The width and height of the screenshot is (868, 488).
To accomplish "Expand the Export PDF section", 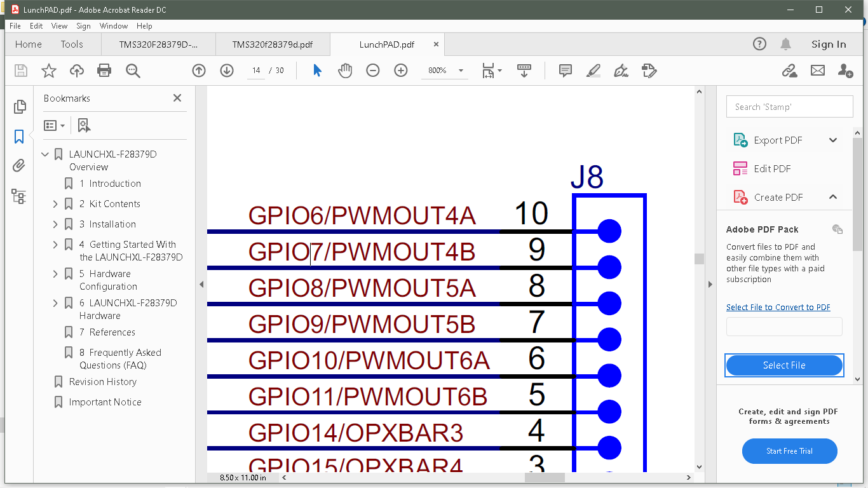I will point(833,140).
